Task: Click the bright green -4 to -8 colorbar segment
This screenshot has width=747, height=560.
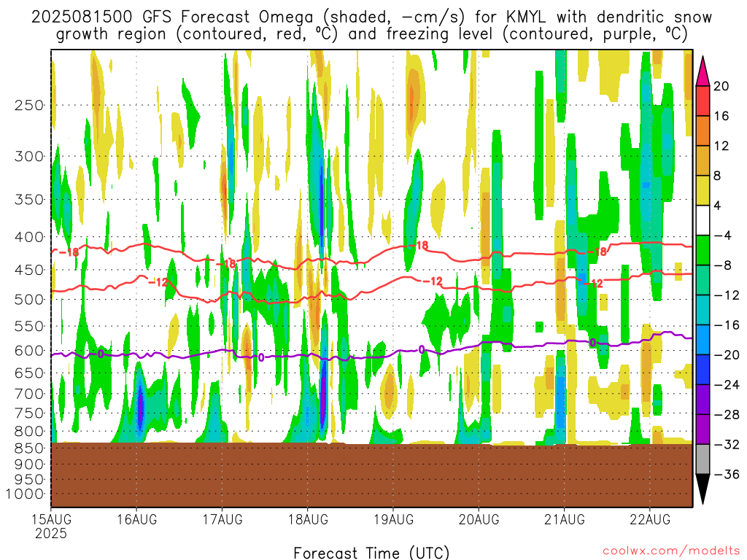Action: (x=703, y=250)
